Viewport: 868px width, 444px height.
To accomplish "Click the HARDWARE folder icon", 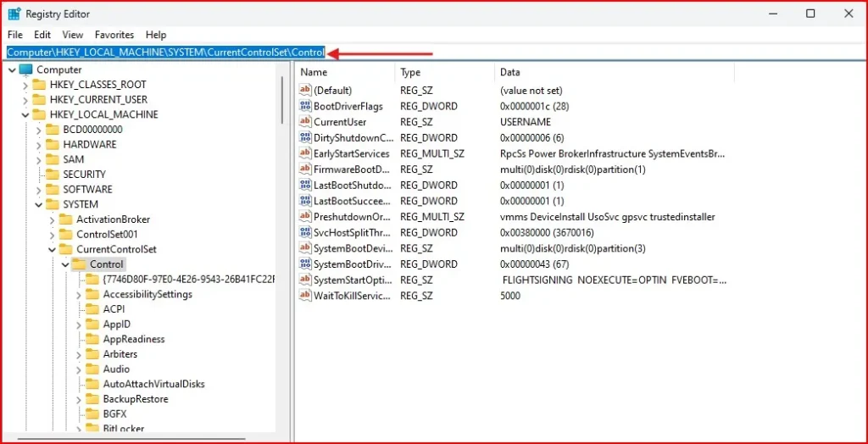I will (x=52, y=145).
